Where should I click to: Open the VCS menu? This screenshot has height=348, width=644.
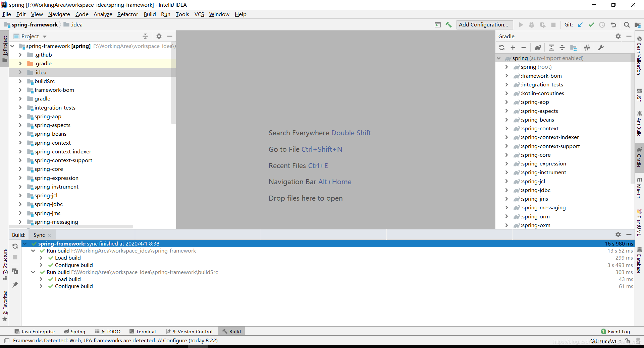tap(199, 14)
